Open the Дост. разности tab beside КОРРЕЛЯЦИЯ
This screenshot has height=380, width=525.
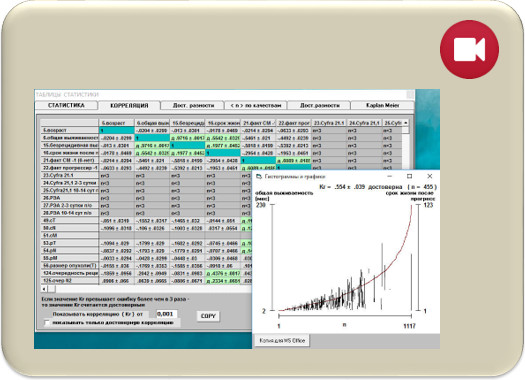[x=193, y=105]
